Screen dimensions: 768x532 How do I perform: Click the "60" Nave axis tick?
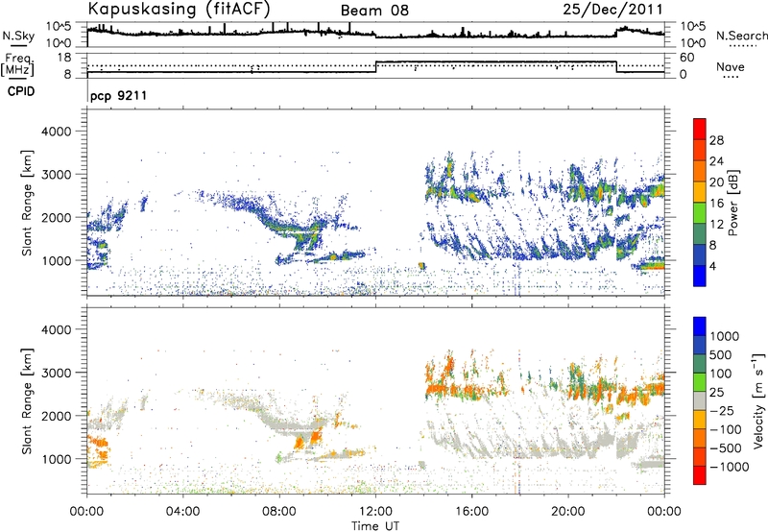pyautogui.click(x=686, y=58)
